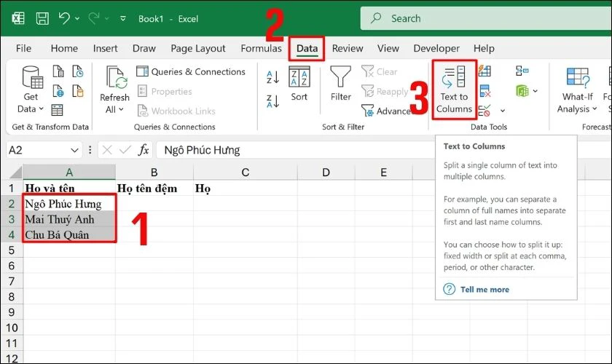Switch to the Formulas tab

click(261, 48)
